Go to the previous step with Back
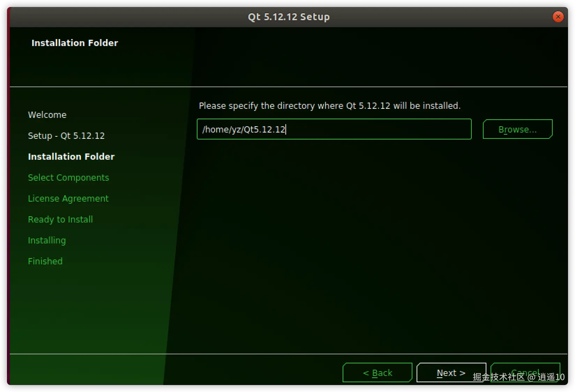The width and height of the screenshot is (575, 392). coord(378,372)
